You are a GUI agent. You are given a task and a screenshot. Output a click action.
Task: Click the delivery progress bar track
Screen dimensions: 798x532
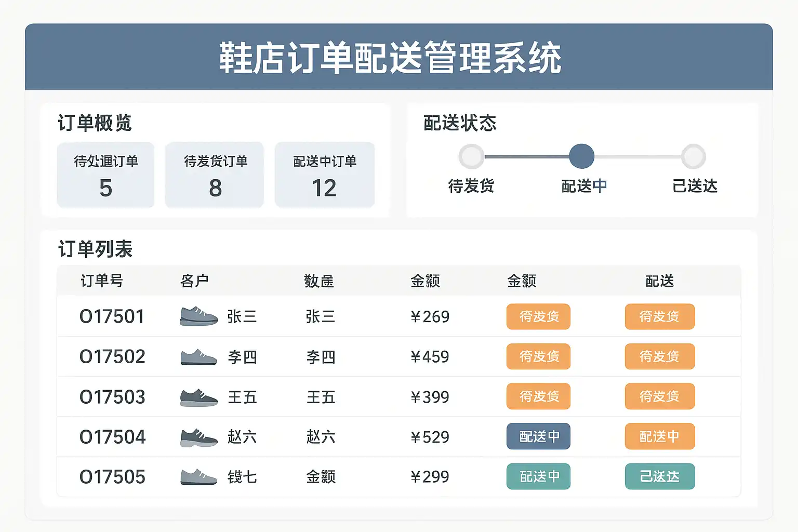click(527, 156)
